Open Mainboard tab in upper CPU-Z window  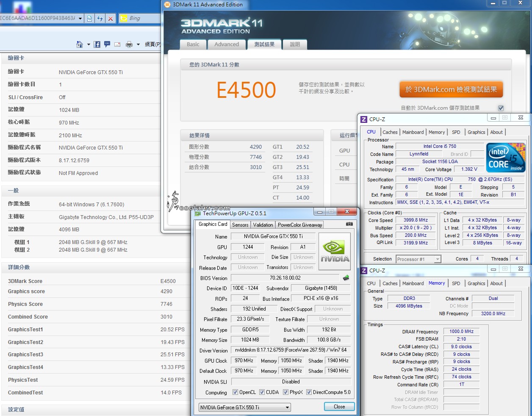(413, 132)
